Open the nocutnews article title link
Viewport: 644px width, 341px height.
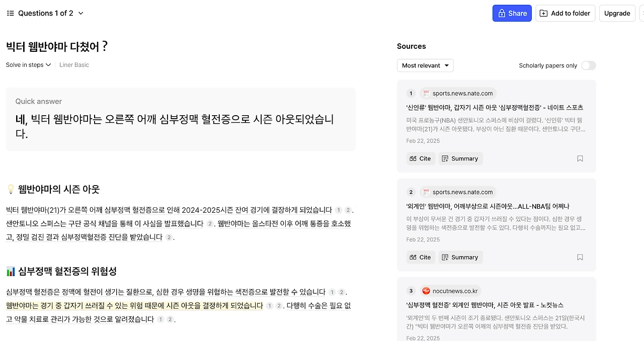coord(485,305)
